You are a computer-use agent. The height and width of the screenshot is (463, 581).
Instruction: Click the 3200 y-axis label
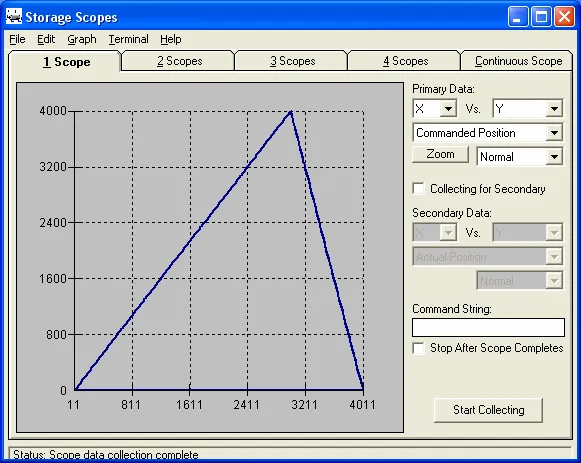pyautogui.click(x=53, y=167)
